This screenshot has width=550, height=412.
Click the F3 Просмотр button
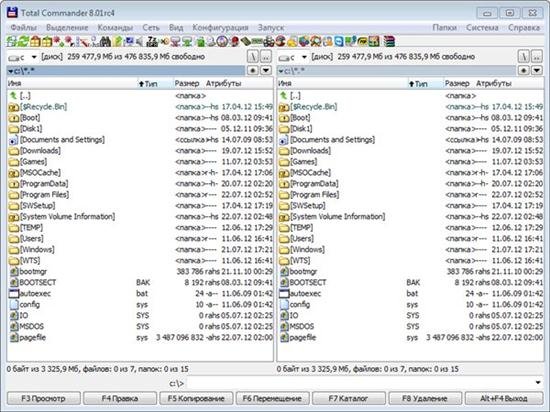(x=43, y=398)
